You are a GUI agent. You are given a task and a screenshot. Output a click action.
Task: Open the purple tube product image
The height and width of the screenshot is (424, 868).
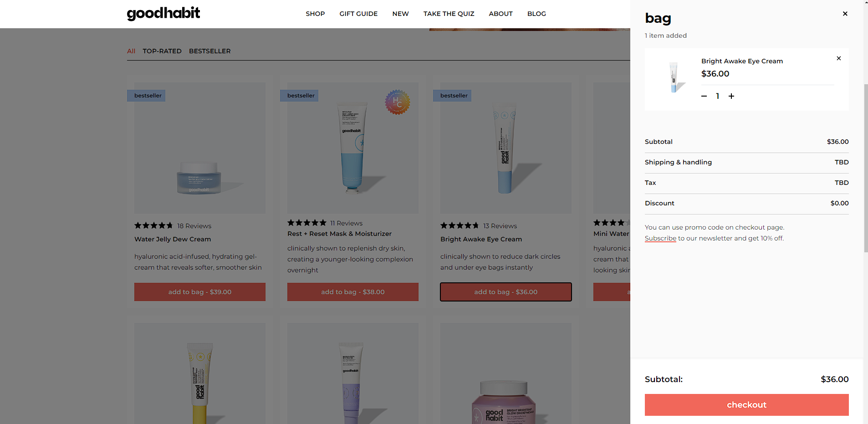tap(353, 373)
